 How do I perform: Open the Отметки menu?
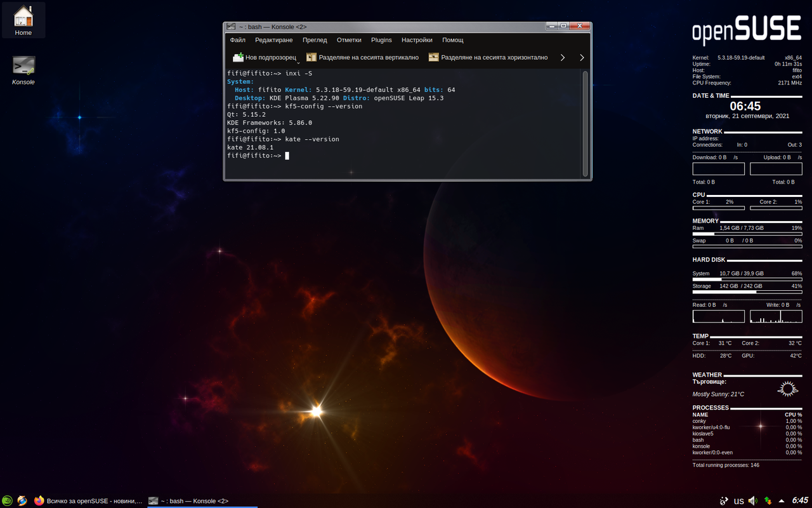pyautogui.click(x=349, y=40)
